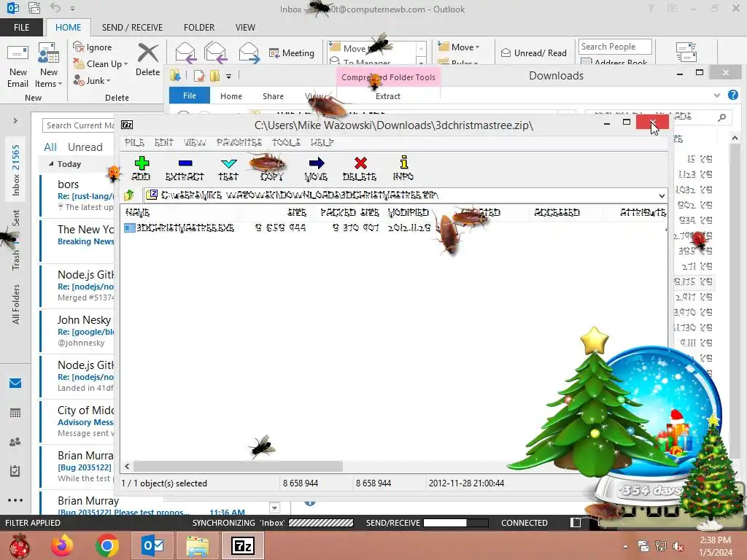The width and height of the screenshot is (747, 560).
Task: Click the Forward icon in Outlook ribbon
Action: click(249, 52)
